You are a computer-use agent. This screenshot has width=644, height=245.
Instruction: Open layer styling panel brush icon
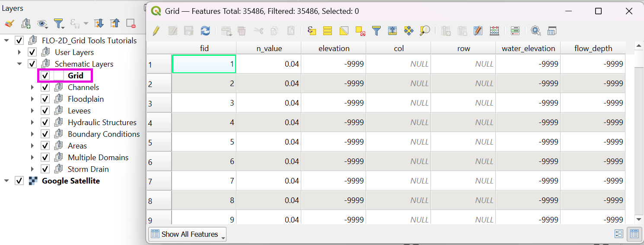coord(9,23)
